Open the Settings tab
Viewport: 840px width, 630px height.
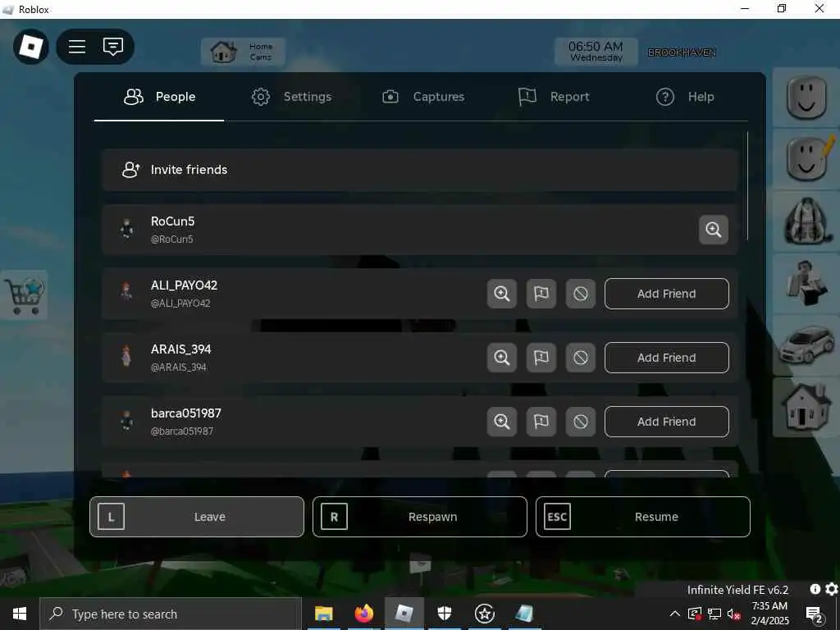(x=291, y=97)
